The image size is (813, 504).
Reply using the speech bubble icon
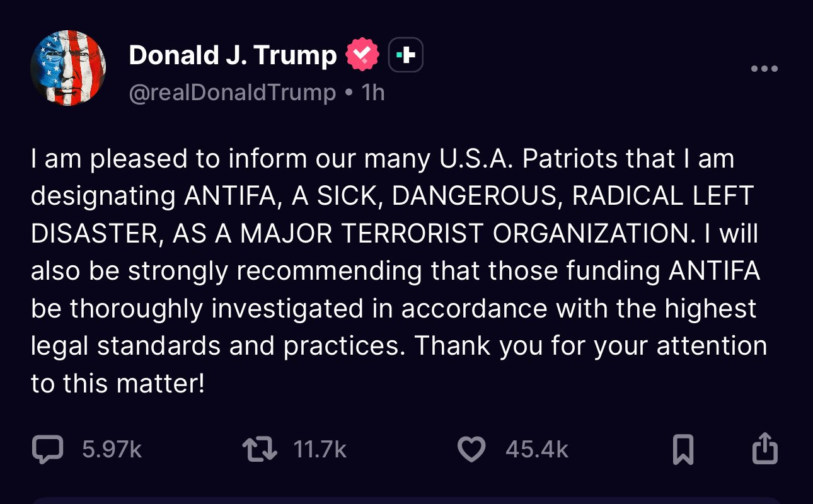click(47, 450)
